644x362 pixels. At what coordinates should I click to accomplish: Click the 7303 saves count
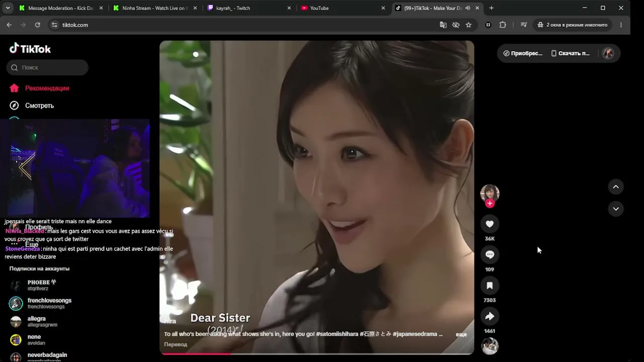[x=490, y=300]
